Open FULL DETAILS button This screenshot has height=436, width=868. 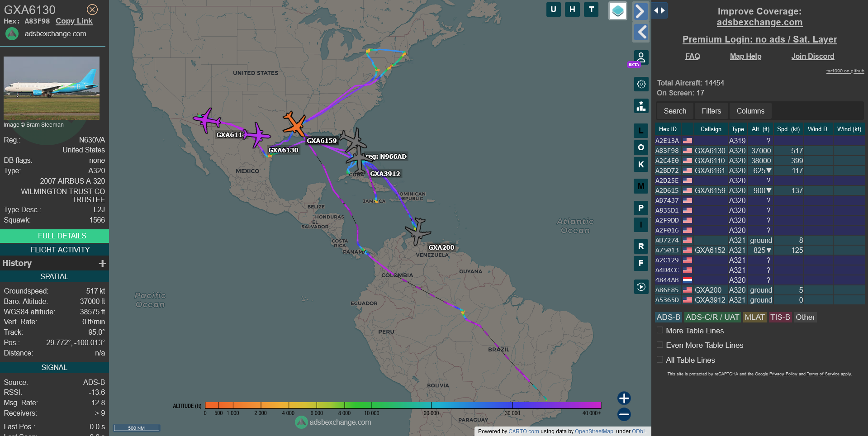coord(54,236)
